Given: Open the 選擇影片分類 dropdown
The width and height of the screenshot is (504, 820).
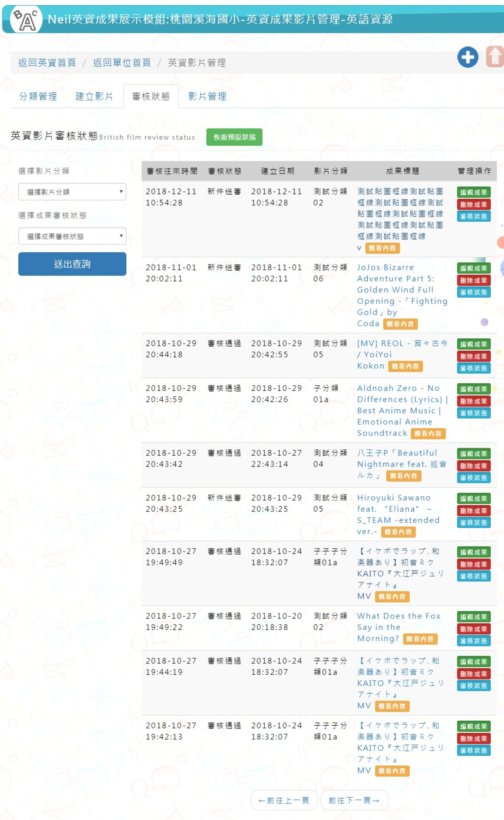Looking at the screenshot, I should [72, 192].
